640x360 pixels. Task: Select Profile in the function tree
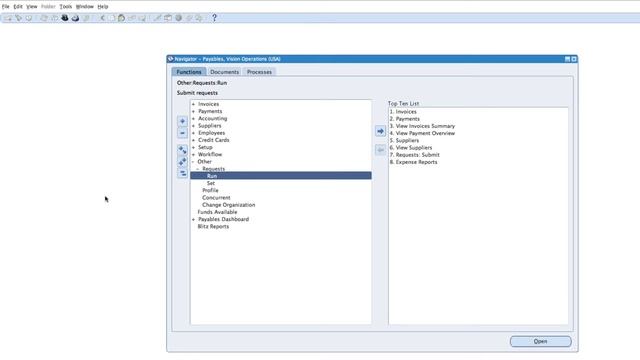tap(210, 191)
